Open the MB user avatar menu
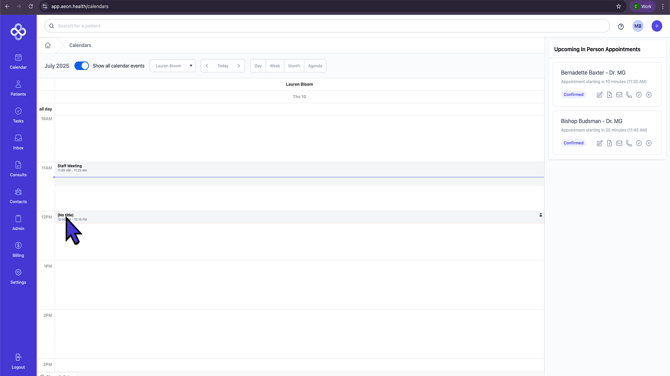This screenshot has width=670, height=376. (638, 26)
